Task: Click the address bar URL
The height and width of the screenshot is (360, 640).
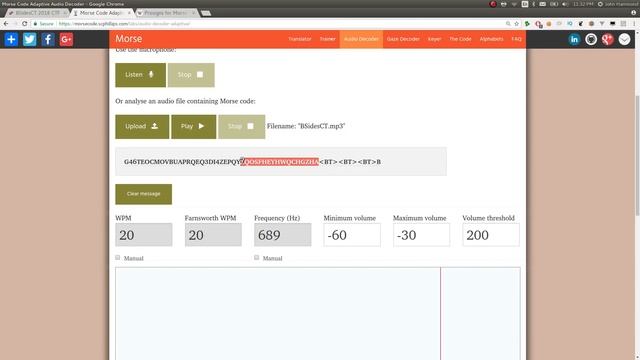Action: (124, 24)
